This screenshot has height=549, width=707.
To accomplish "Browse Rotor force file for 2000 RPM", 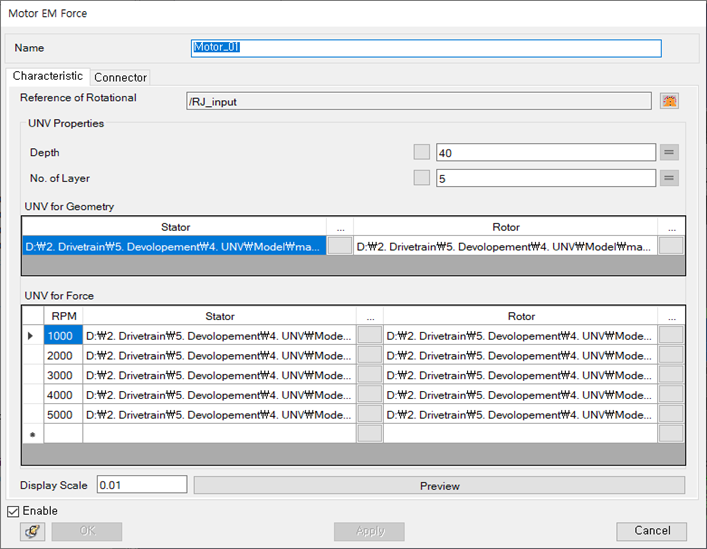I will click(x=671, y=355).
